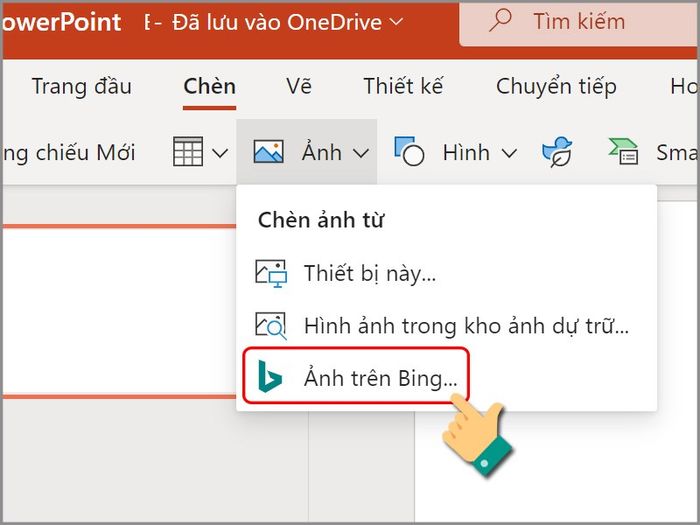700x525 pixels.
Task: Click the chiếu Mới new slide button
Action: pyautogui.click(x=69, y=153)
